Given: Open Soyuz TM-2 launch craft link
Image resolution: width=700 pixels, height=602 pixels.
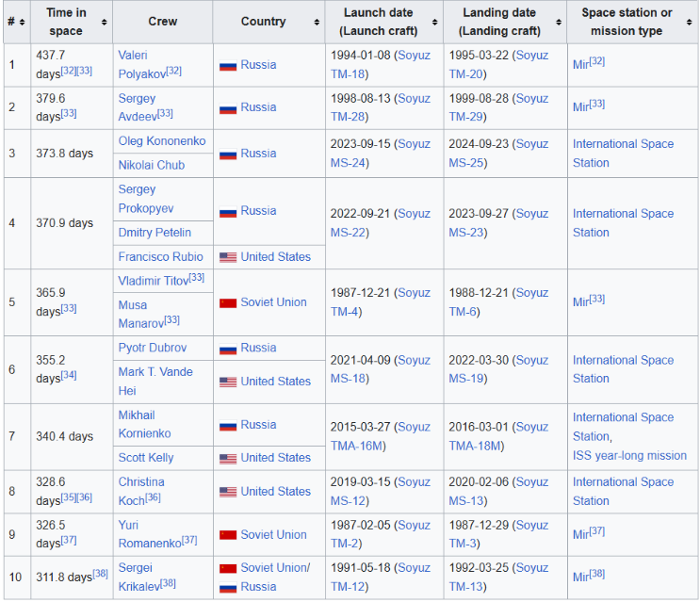Looking at the screenshot, I should 381,534.
